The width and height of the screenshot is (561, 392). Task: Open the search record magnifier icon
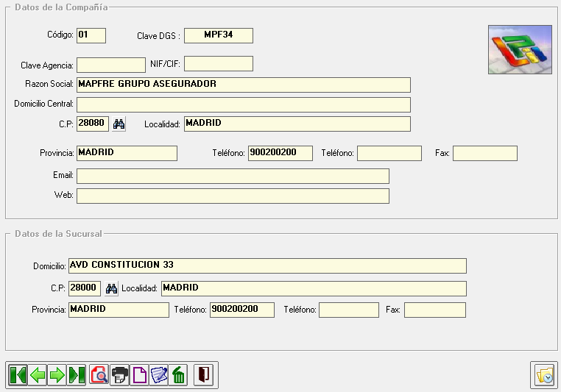coord(99,375)
